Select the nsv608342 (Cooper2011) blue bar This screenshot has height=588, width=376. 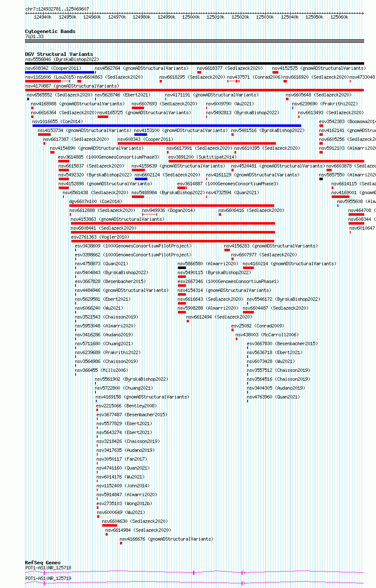click(x=60, y=72)
